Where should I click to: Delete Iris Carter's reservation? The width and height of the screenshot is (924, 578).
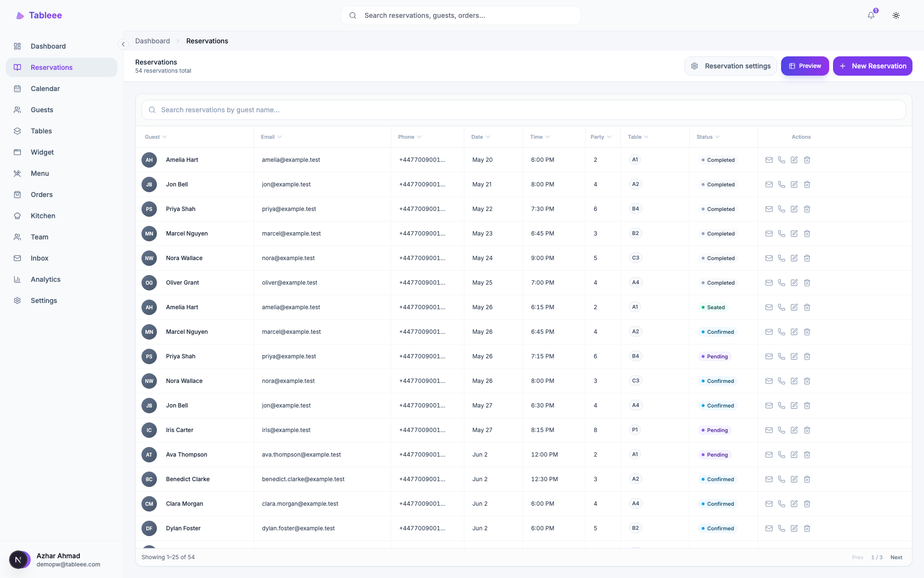click(807, 430)
